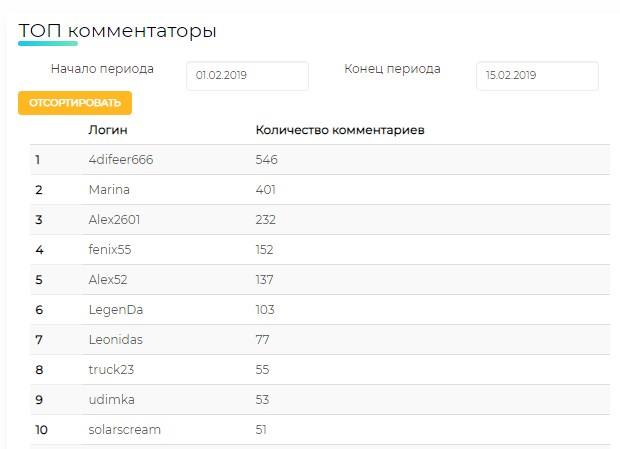
Task: Open user Marina in the list
Action: (x=109, y=190)
